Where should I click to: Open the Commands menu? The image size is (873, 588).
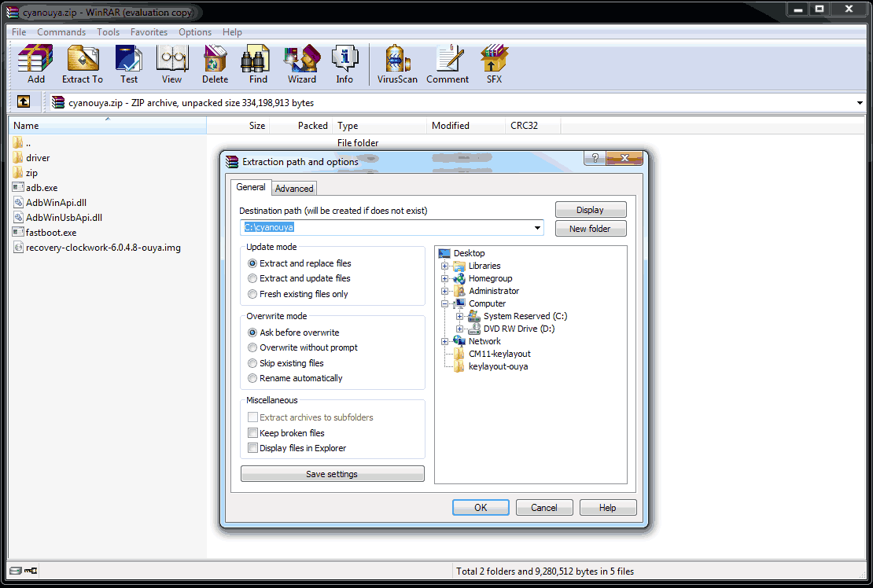click(x=61, y=32)
